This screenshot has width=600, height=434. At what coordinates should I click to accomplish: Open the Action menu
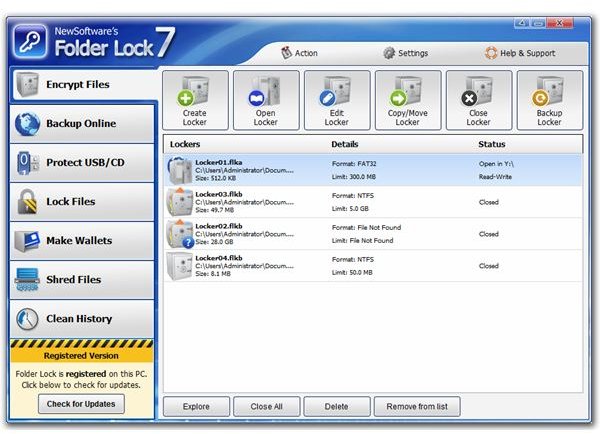click(299, 53)
